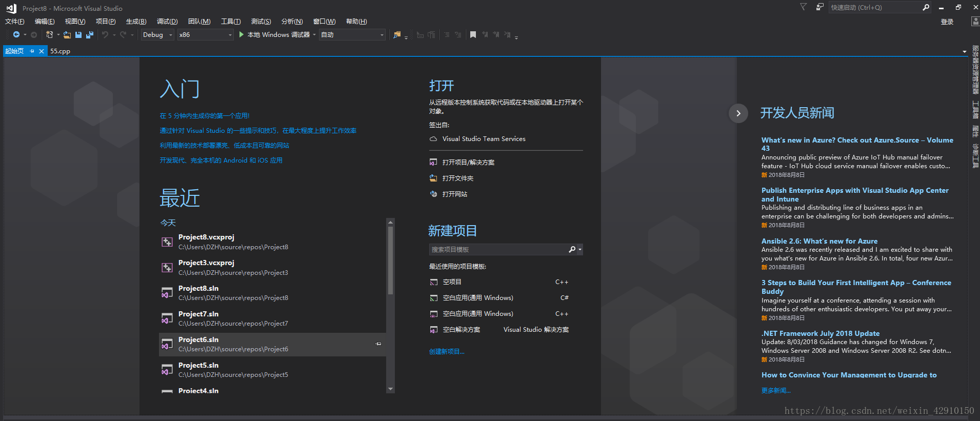Select the 空项目 C++ template
This screenshot has width=980, height=421.
pos(499,282)
